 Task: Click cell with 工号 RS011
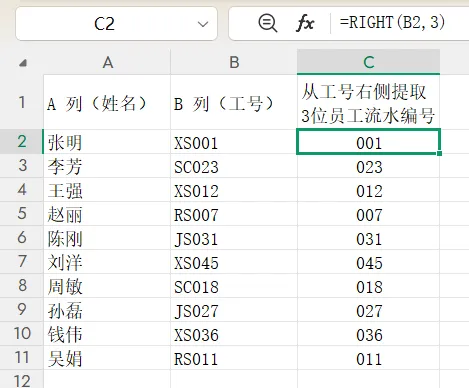234,358
